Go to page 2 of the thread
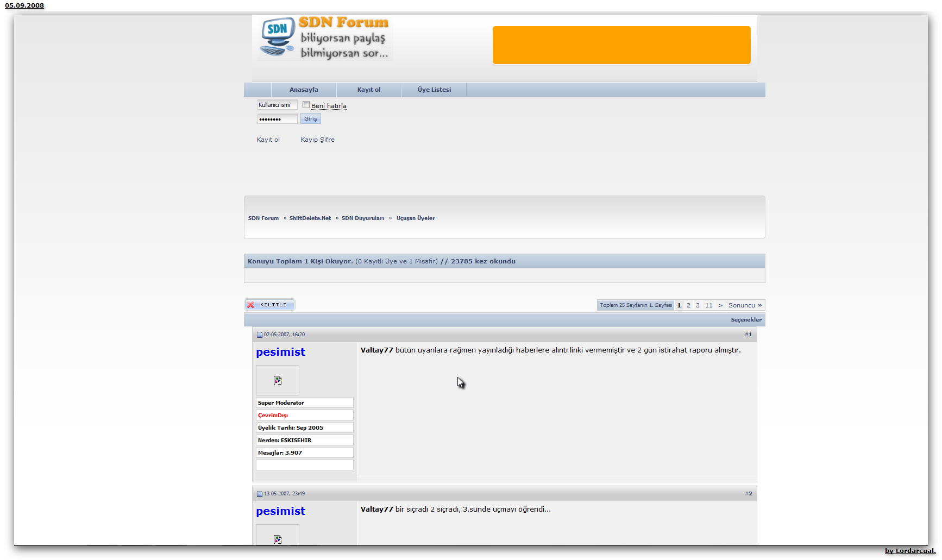 click(x=688, y=305)
